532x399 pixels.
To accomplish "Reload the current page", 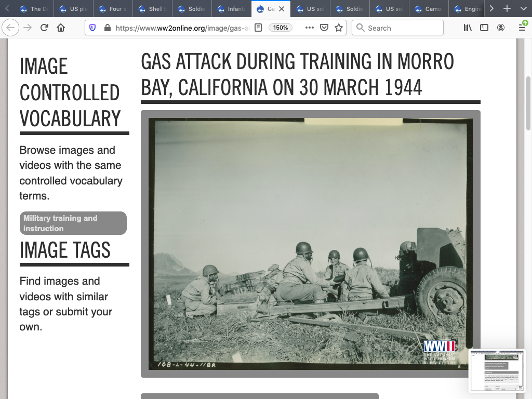I will click(x=44, y=28).
